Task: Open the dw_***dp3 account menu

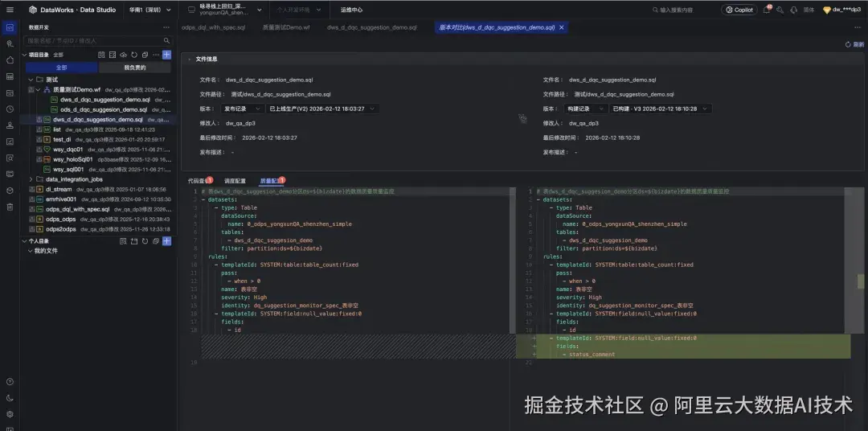Action: click(x=842, y=10)
